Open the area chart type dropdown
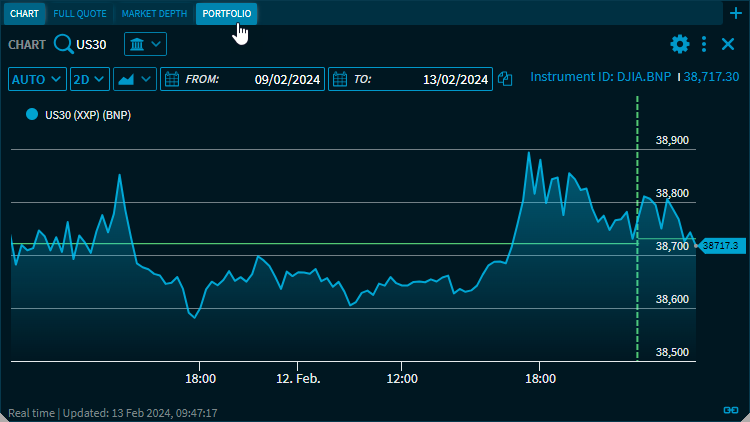Screen dimensions: 750x422 click(x=134, y=79)
